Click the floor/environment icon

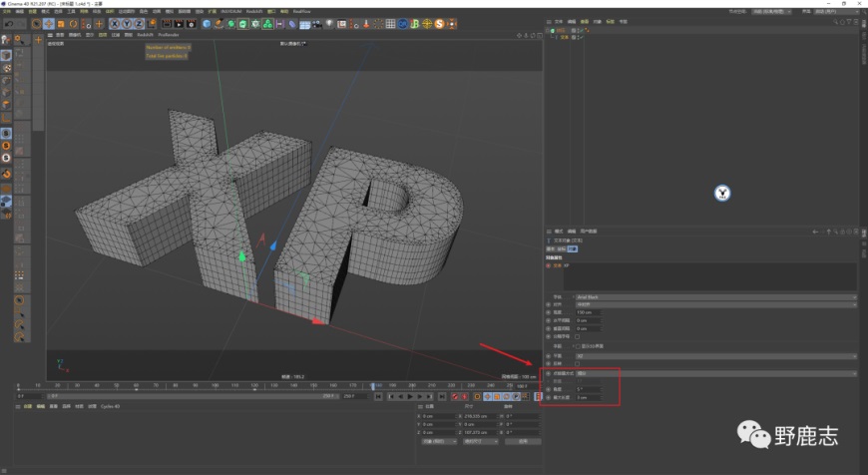tap(304, 24)
